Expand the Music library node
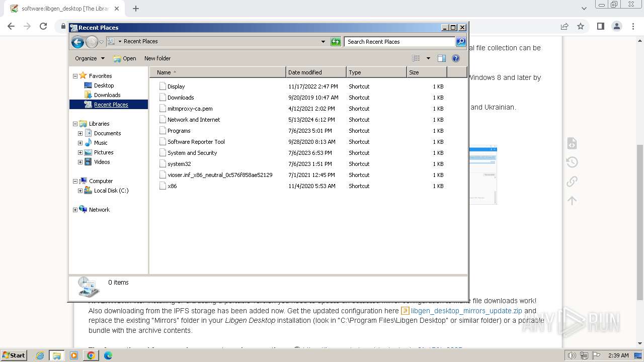This screenshot has width=644, height=362. (x=80, y=143)
